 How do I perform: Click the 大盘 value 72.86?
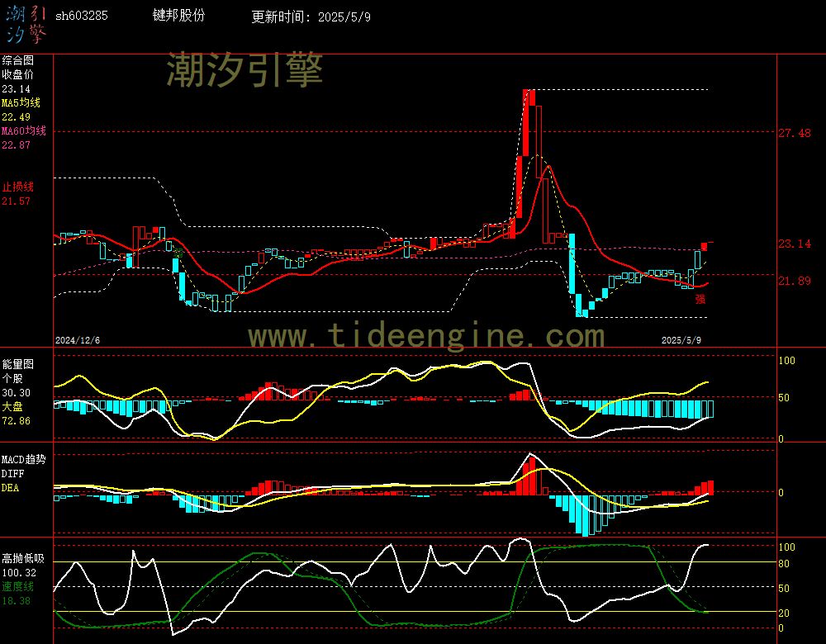tap(16, 421)
